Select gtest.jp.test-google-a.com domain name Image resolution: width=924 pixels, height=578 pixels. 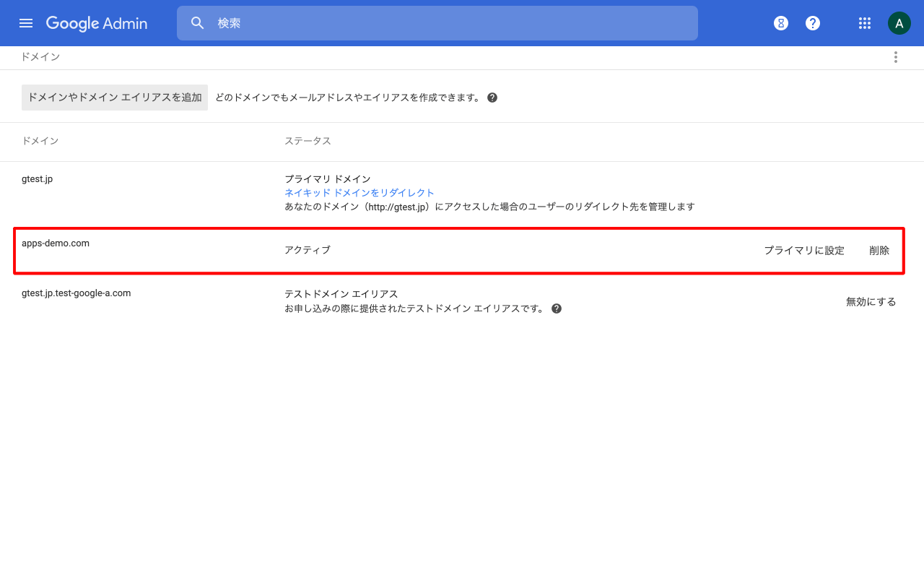point(76,293)
